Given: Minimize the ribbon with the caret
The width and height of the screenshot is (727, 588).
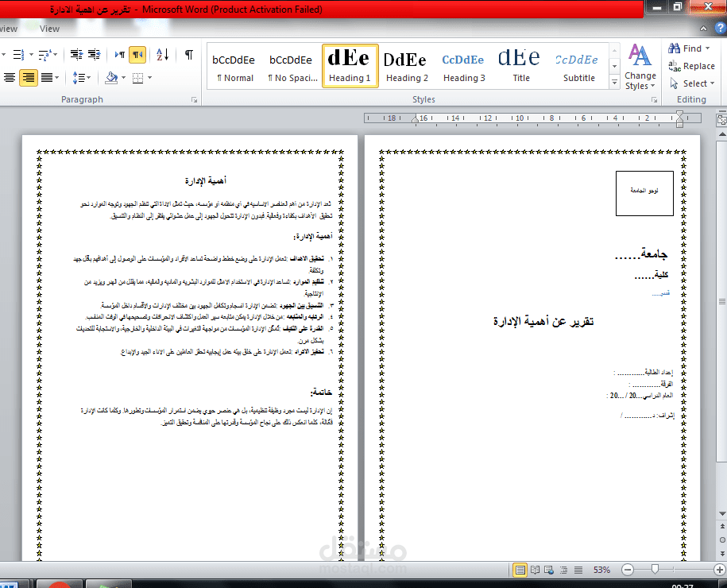Looking at the screenshot, I should [x=703, y=29].
